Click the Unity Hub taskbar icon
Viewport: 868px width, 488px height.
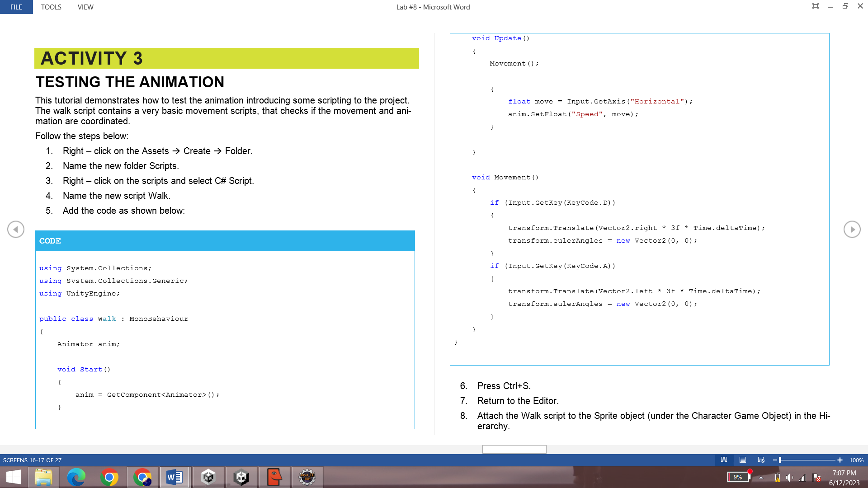(x=208, y=477)
